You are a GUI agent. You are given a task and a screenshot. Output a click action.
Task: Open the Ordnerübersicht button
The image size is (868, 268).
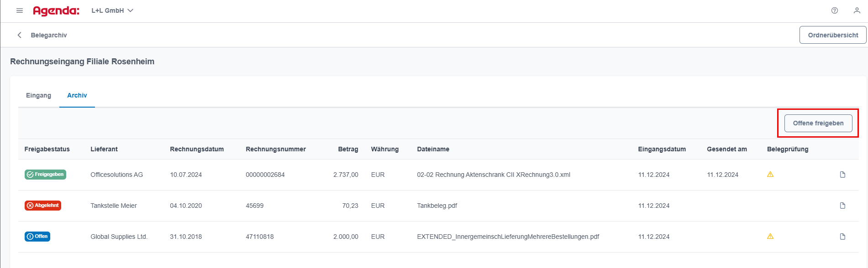click(x=833, y=35)
